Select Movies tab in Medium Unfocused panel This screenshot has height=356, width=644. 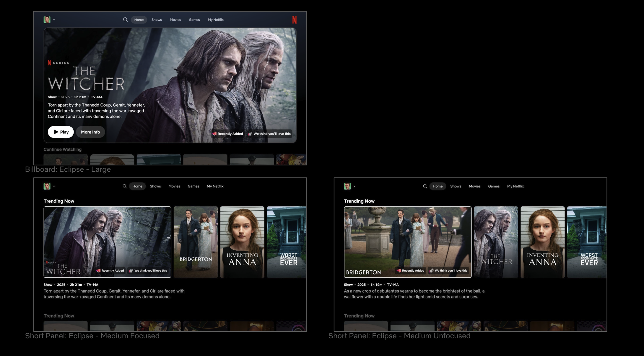[x=475, y=186]
